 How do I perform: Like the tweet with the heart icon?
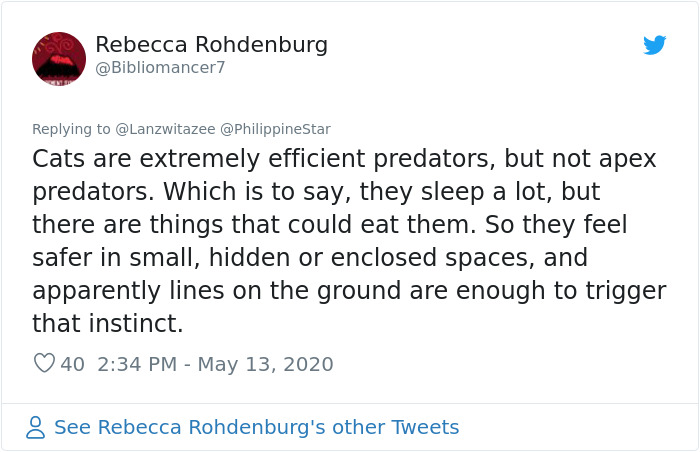tap(44, 364)
